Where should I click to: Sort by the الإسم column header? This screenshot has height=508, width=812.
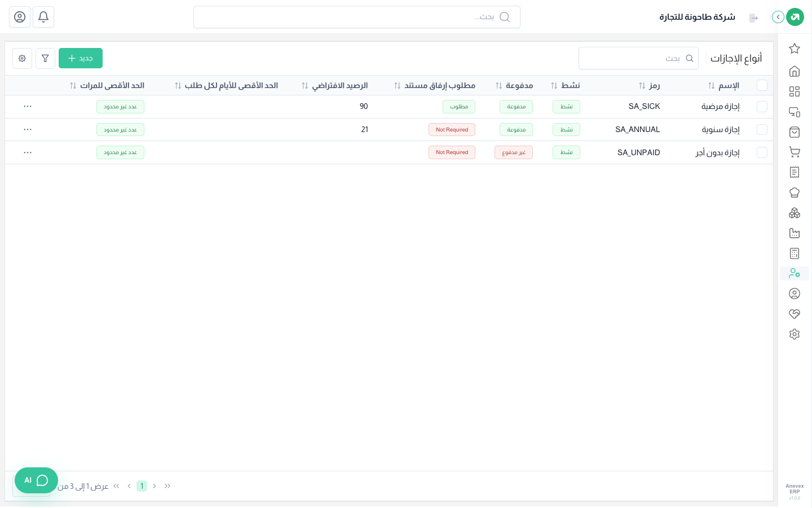click(723, 85)
